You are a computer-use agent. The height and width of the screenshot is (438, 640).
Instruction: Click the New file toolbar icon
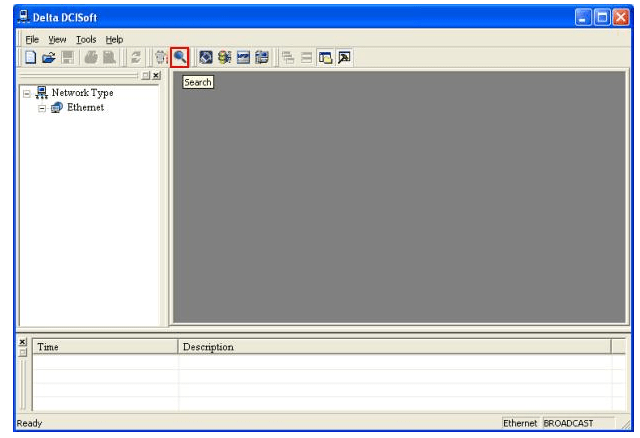[x=32, y=58]
